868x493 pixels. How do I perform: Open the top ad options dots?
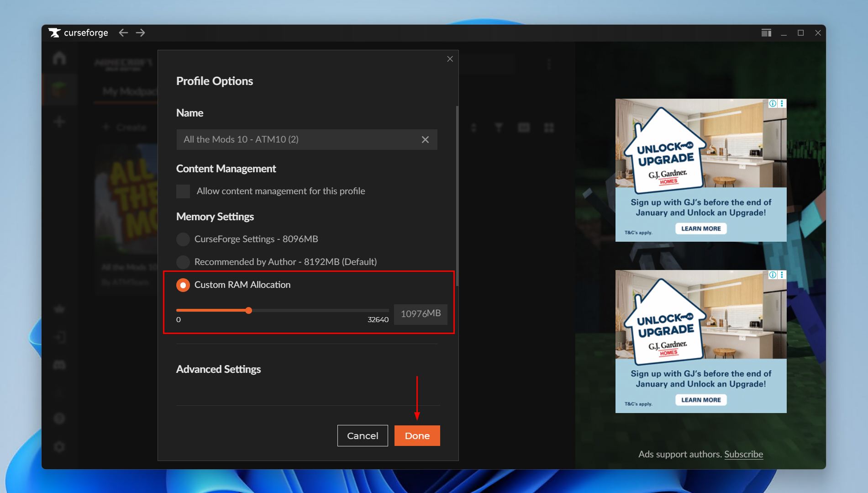tap(782, 103)
